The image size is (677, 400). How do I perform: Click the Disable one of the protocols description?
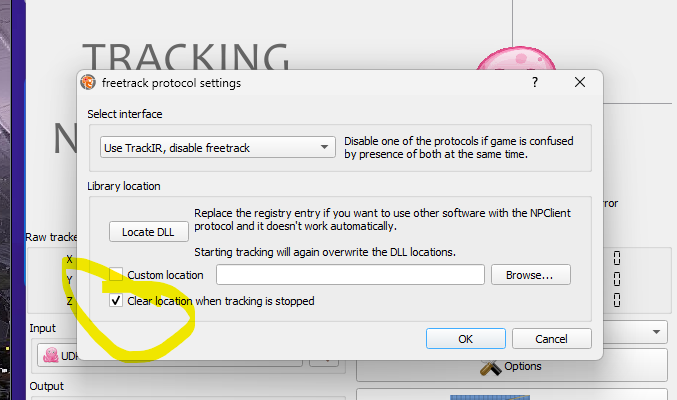pyautogui.click(x=459, y=148)
